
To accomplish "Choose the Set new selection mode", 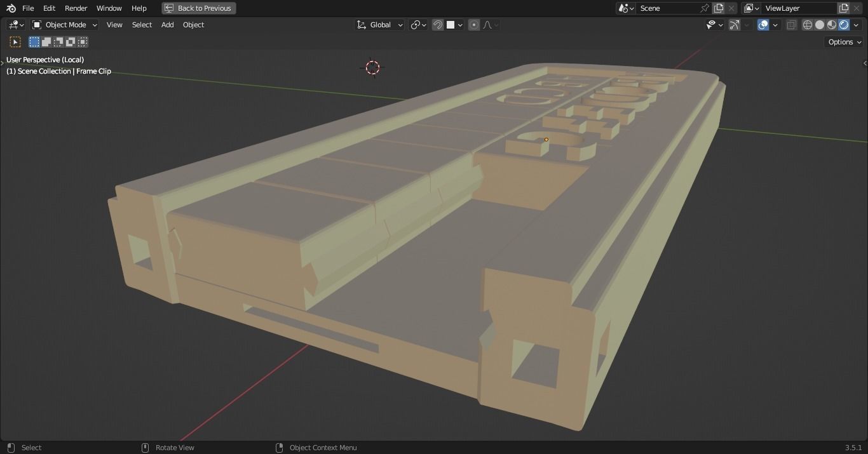I will tap(34, 42).
